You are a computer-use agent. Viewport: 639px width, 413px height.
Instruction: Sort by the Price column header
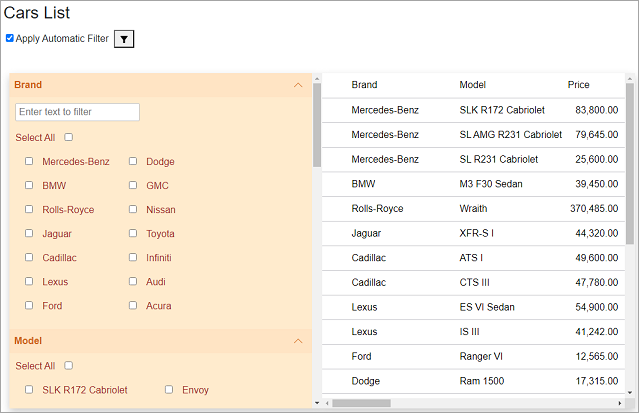578,85
